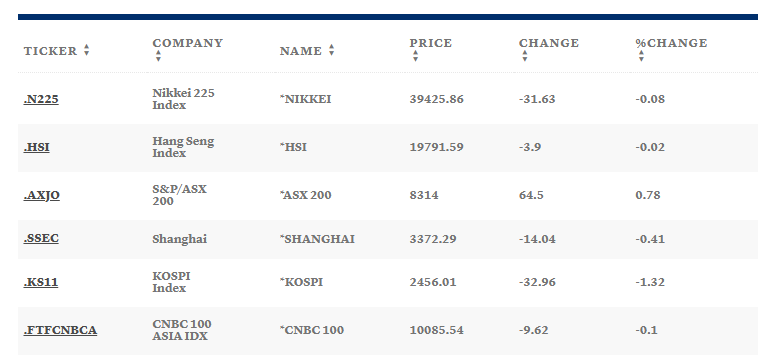
Task: Sort by NAME column arrows
Action: point(331,50)
